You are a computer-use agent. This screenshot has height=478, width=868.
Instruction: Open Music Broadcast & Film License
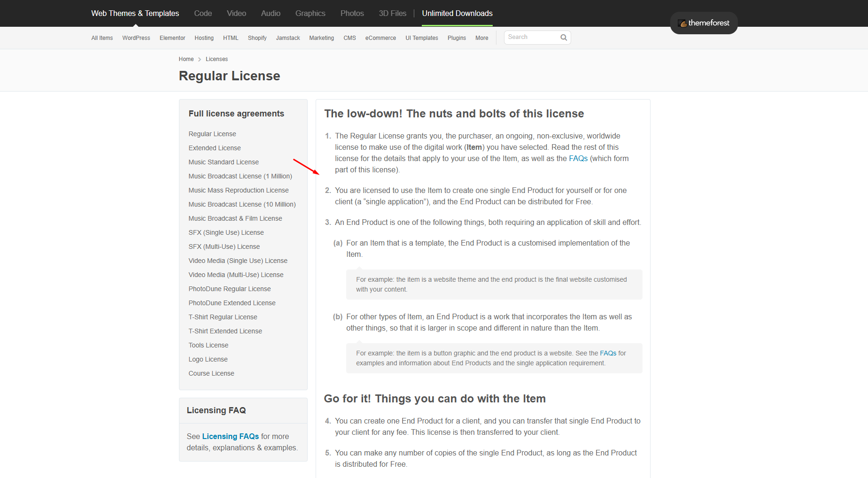click(x=235, y=218)
